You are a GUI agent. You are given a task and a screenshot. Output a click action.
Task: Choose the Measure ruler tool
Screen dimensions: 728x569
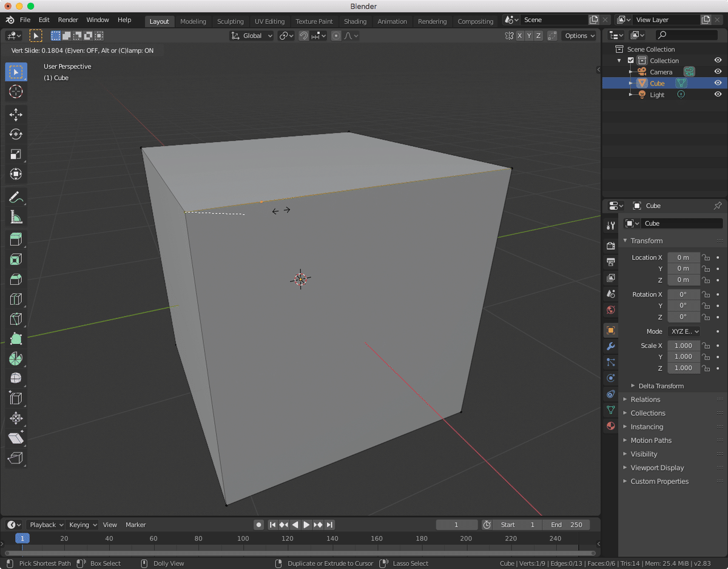16,217
